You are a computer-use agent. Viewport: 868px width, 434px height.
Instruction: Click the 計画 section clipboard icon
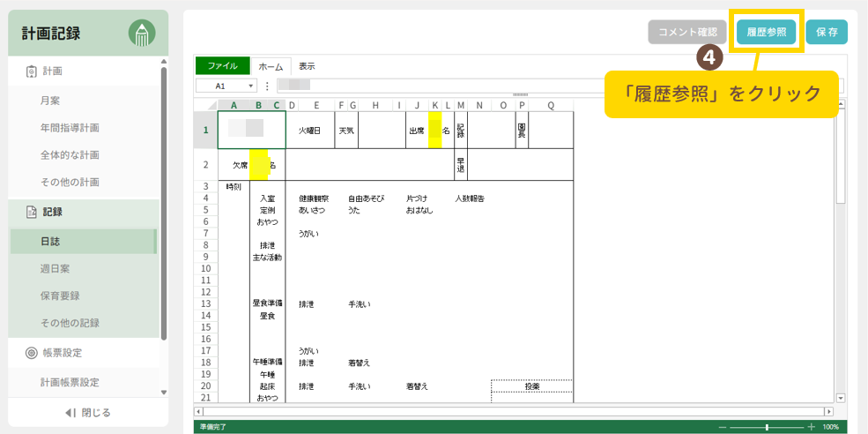(x=31, y=71)
